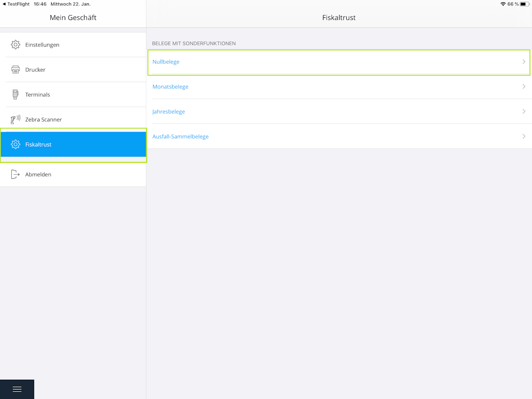Click the Wi-Fi status icon

503,4
